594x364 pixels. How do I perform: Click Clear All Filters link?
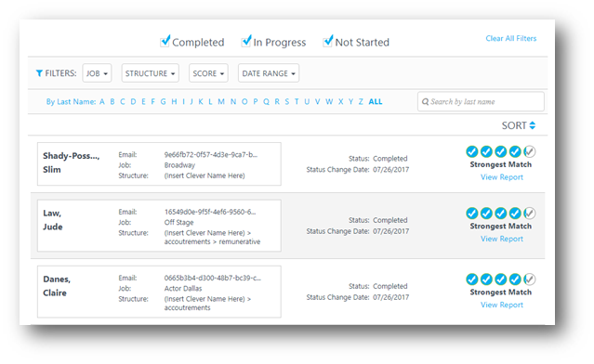tap(511, 38)
